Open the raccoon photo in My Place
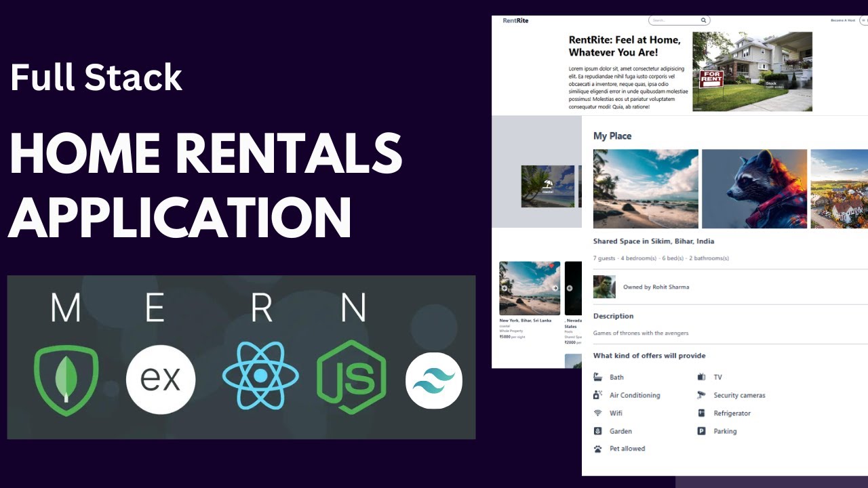Image resolution: width=868 pixels, height=488 pixels. (x=754, y=189)
